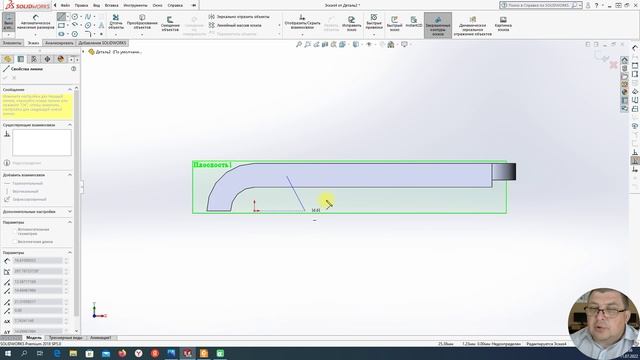This screenshot has width=640, height=360.
Task: Open the Line tool dropdown arrow
Action: [x=68, y=17]
